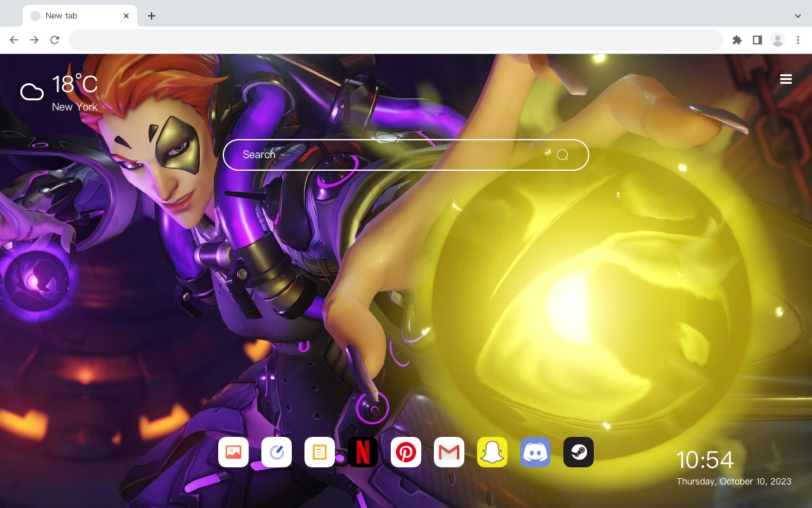Open the Netflix shortcut icon
Viewport: 812px width, 508px height.
363,452
